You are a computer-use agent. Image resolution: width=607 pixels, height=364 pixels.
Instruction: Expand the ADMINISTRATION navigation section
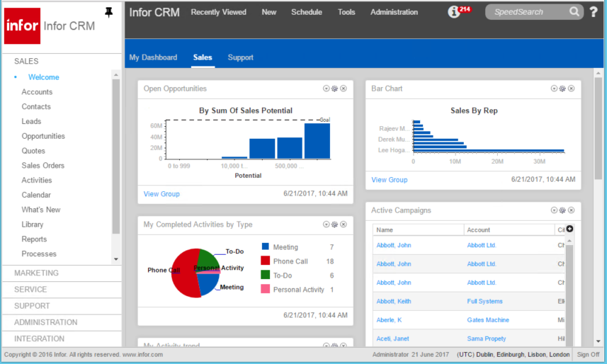[x=45, y=322]
